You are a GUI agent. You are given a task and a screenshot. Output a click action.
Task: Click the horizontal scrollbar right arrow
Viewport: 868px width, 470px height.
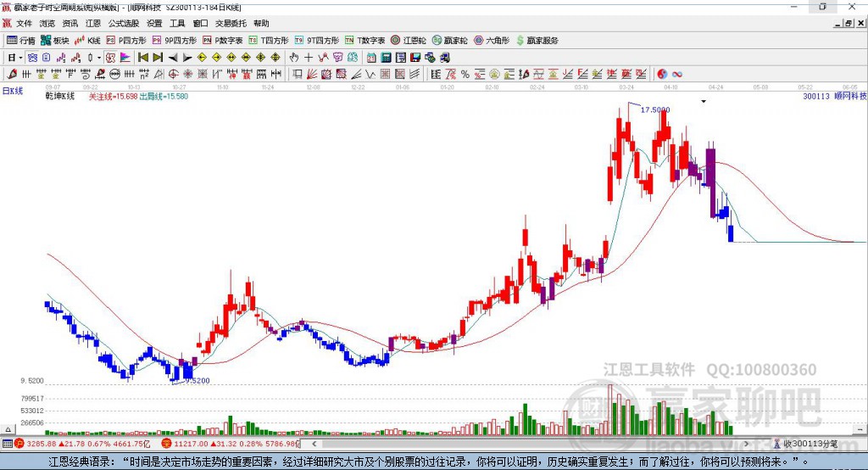click(746, 444)
